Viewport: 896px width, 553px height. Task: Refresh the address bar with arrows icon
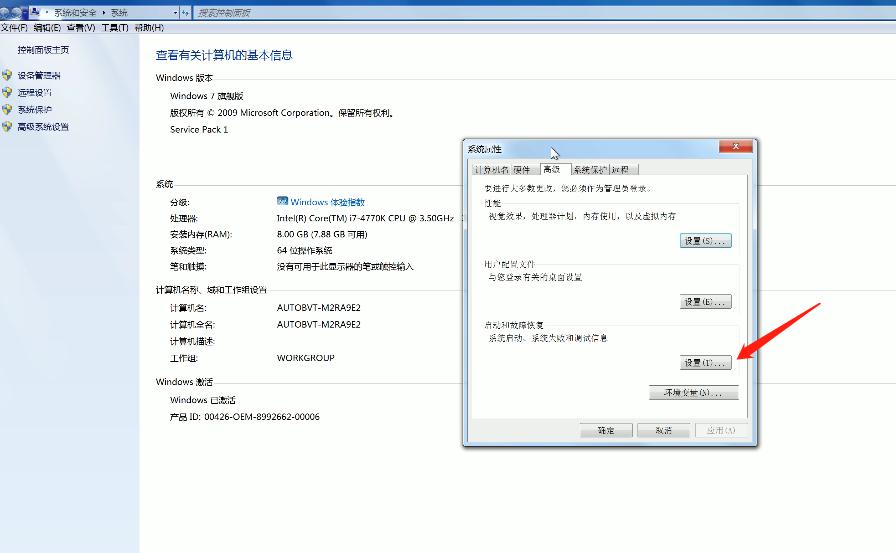[185, 13]
